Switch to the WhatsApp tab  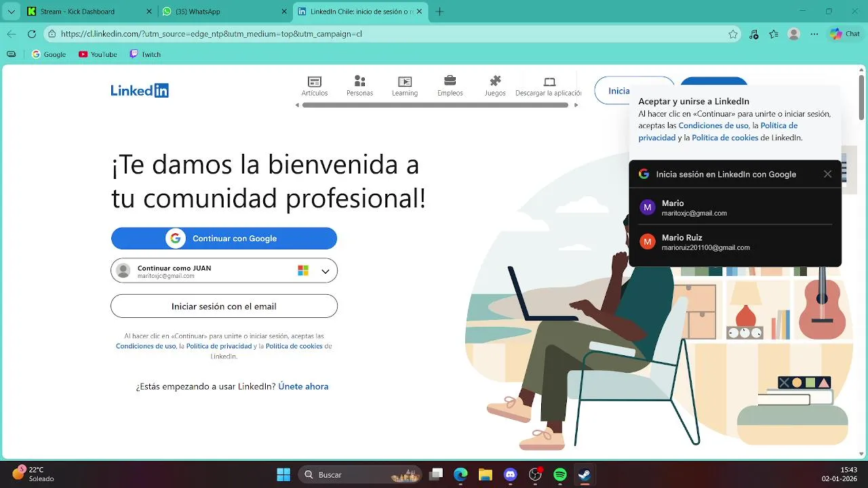pyautogui.click(x=224, y=12)
